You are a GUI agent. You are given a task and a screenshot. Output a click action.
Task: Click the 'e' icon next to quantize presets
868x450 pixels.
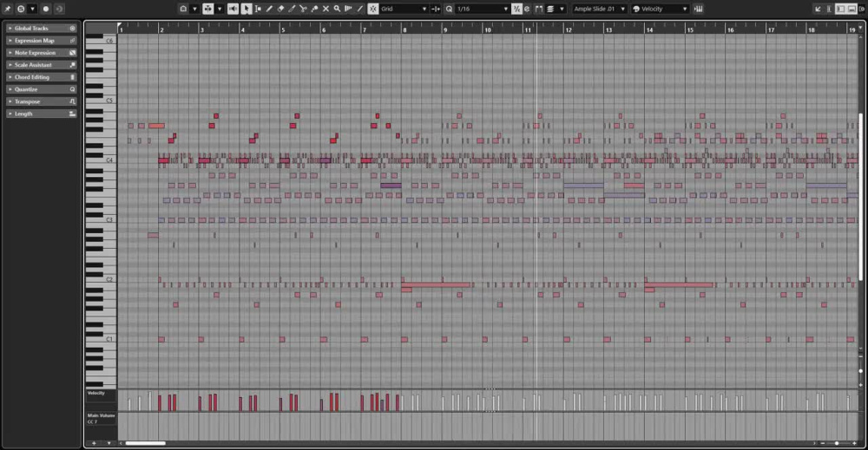coord(527,9)
